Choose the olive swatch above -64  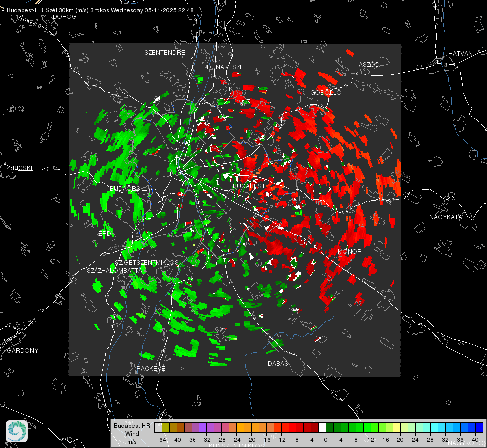[166, 427]
